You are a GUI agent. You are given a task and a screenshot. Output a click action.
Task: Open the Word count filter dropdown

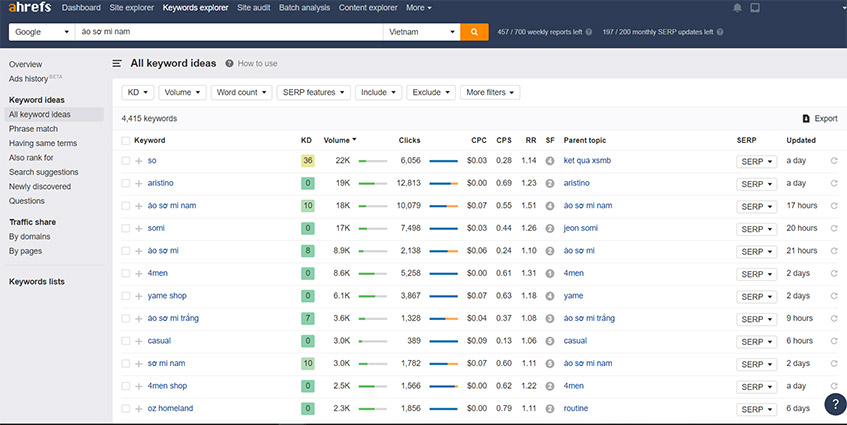241,92
